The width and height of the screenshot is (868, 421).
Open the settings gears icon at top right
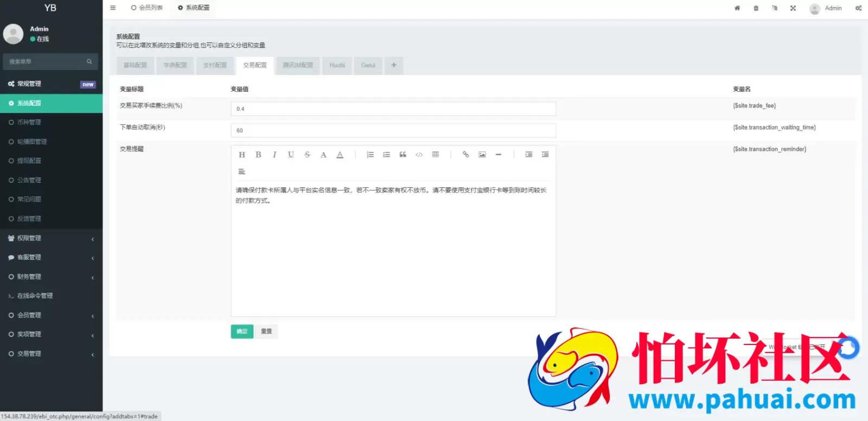click(858, 8)
